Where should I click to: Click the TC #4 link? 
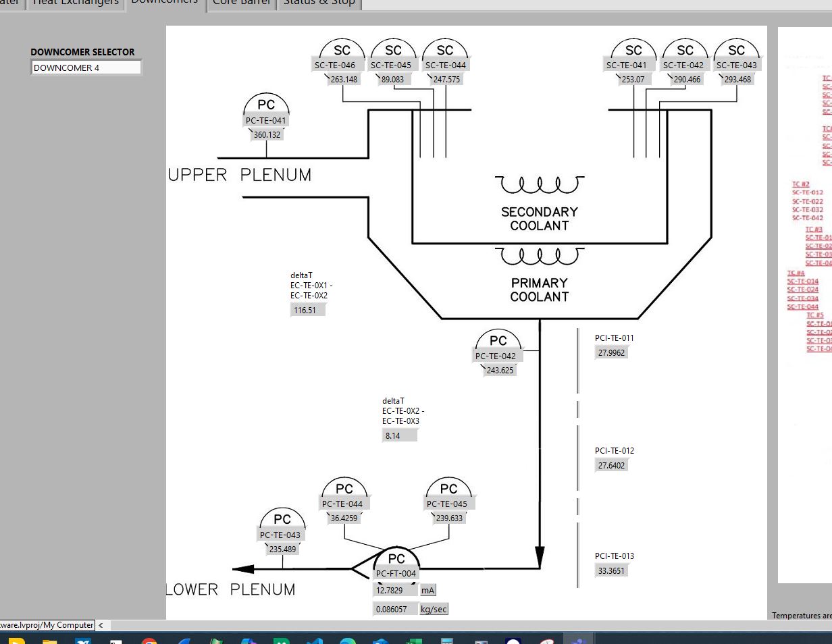point(796,273)
